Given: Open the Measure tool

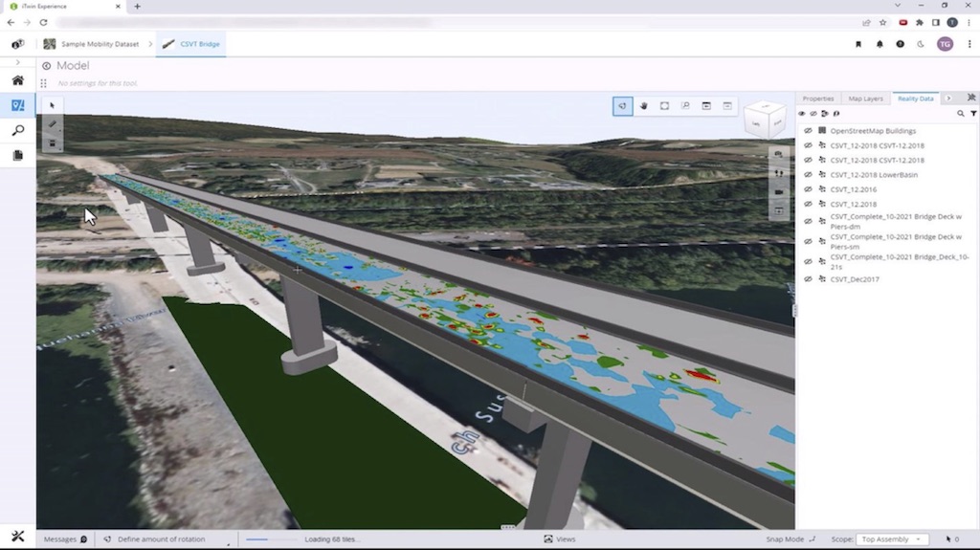Looking at the screenshot, I should click(53, 124).
